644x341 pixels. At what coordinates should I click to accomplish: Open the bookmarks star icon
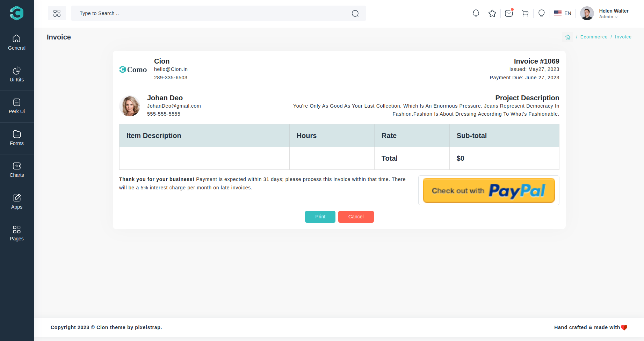[x=492, y=13]
